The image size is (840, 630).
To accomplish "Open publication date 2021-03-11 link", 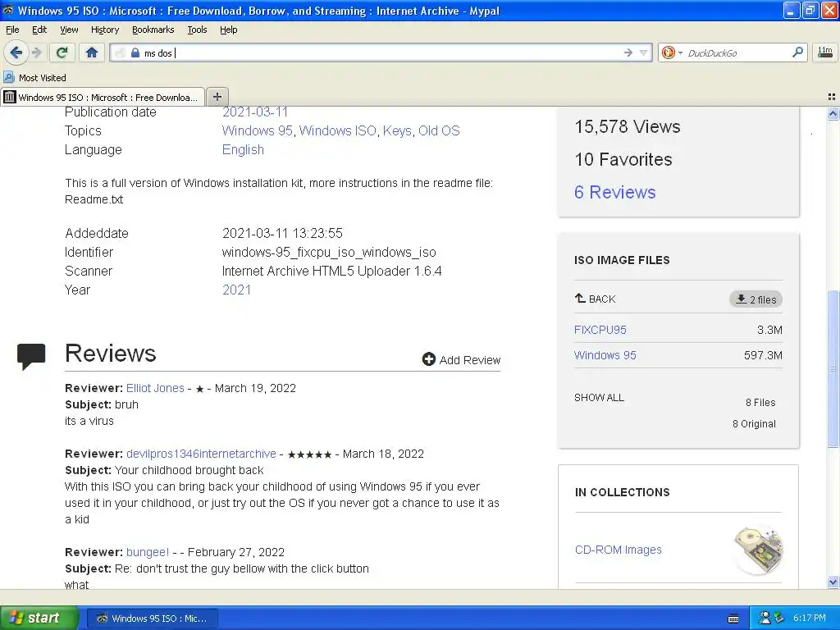I will 255,112.
